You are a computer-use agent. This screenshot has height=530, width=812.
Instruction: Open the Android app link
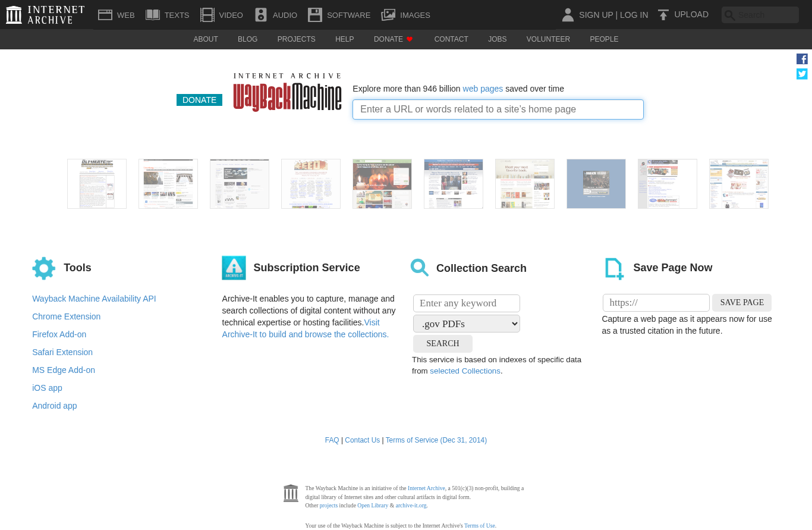pos(55,406)
